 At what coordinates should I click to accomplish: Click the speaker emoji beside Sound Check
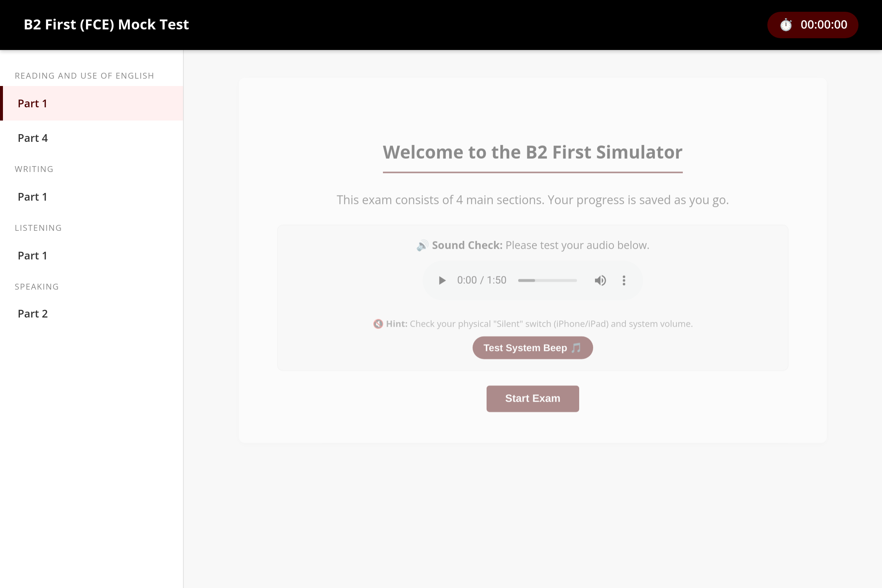point(422,245)
